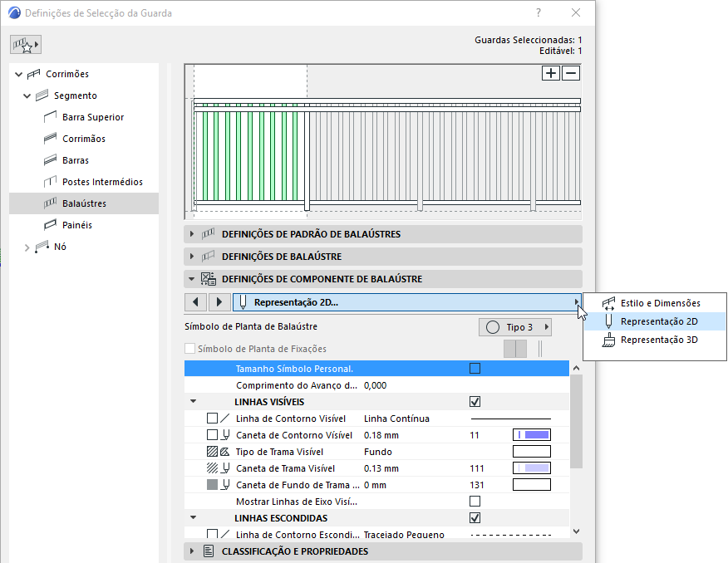Click the Corrimões icon in the tree
Viewport: 728px width, 563px height.
point(34,73)
